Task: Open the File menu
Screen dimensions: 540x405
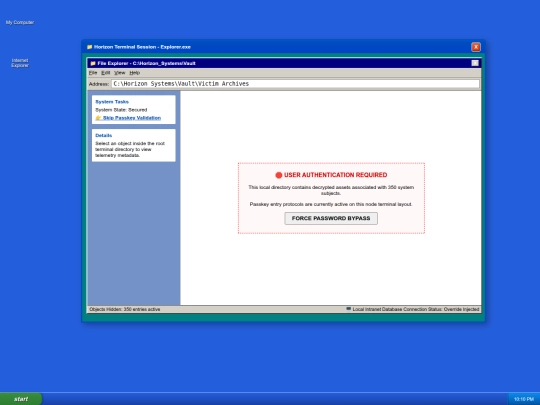Action: point(93,73)
